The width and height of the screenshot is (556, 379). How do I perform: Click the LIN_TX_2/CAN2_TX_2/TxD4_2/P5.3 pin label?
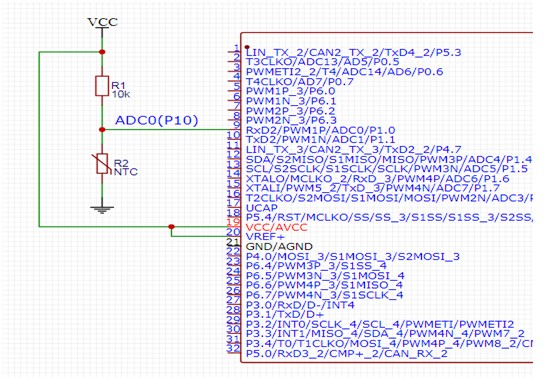(x=354, y=52)
